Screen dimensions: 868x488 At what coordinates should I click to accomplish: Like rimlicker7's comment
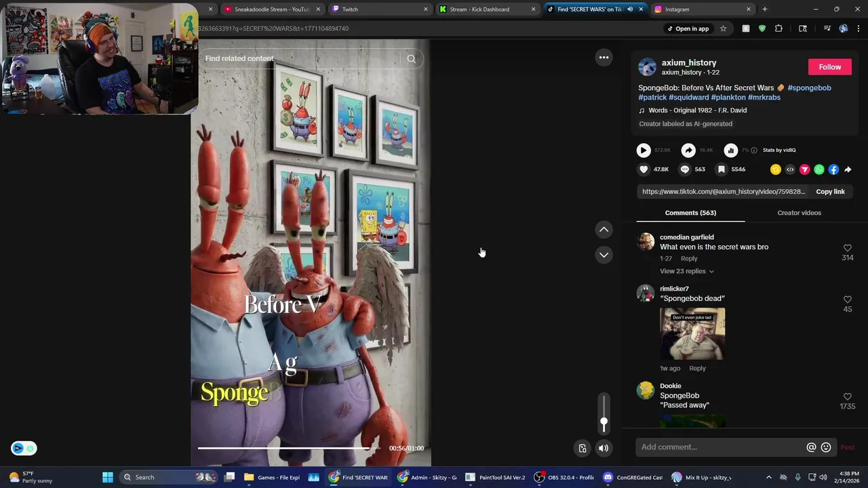847,300
